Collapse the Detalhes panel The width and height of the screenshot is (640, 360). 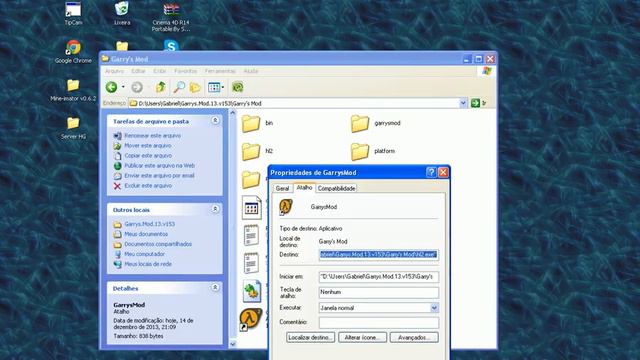(x=215, y=287)
